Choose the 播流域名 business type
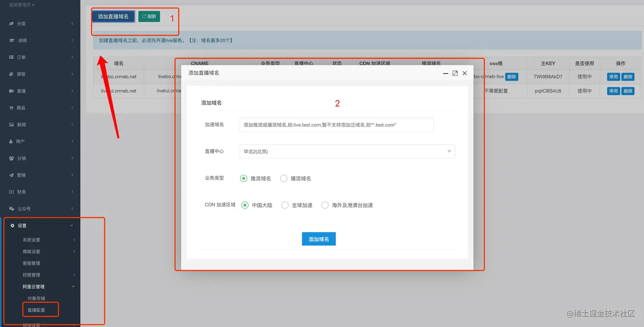The height and width of the screenshot is (327, 644). click(284, 179)
